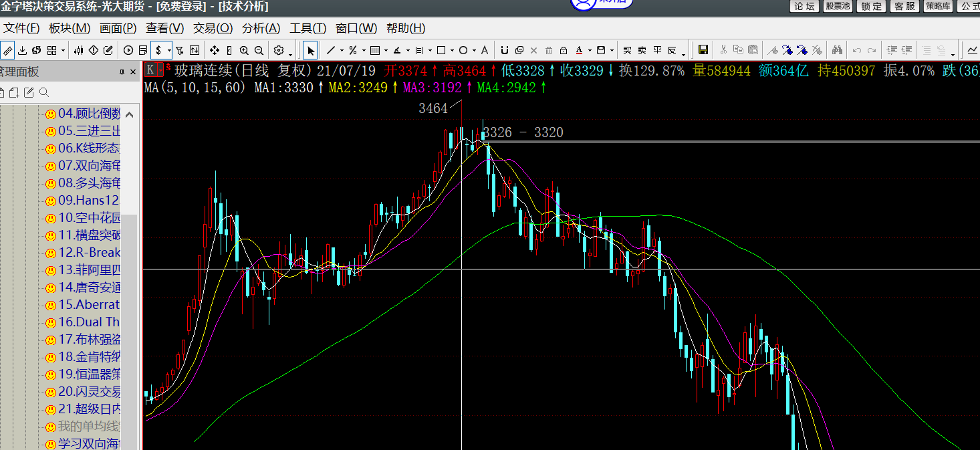The height and width of the screenshot is (450, 980).
Task: Select the line drawing tool
Action: click(330, 50)
